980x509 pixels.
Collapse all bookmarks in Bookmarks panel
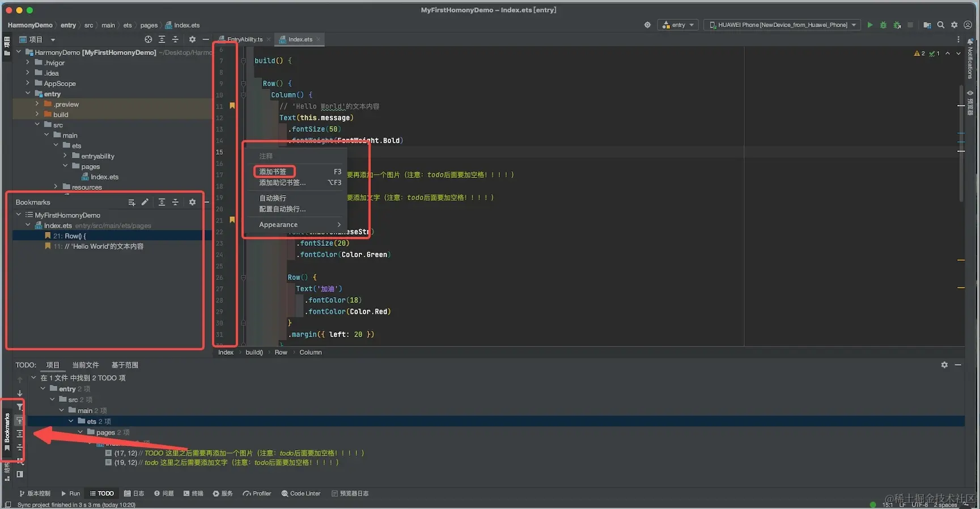click(x=175, y=202)
